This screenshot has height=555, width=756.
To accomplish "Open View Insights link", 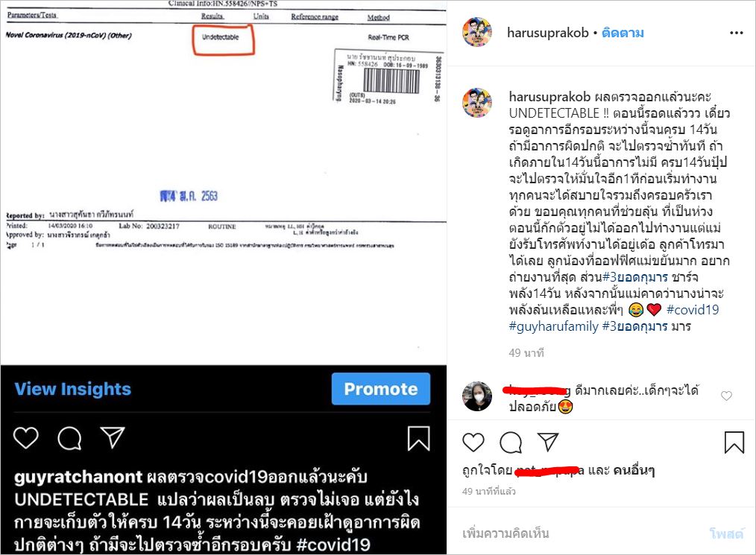I will [73, 389].
